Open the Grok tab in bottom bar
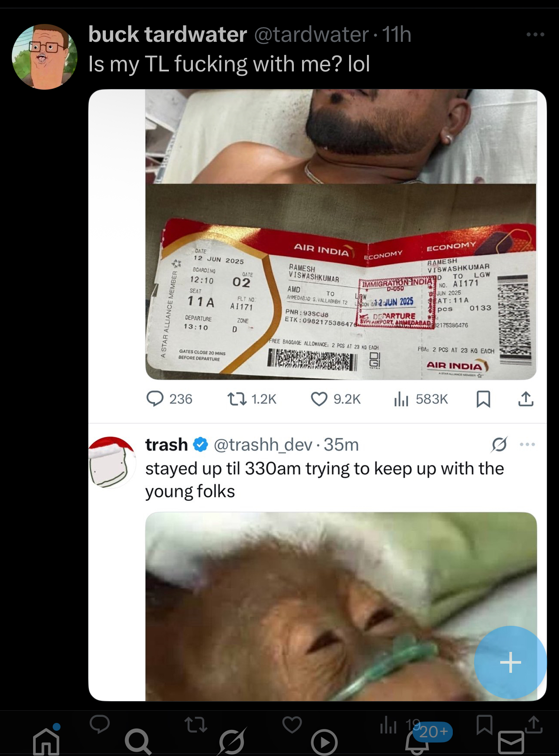 [232, 741]
